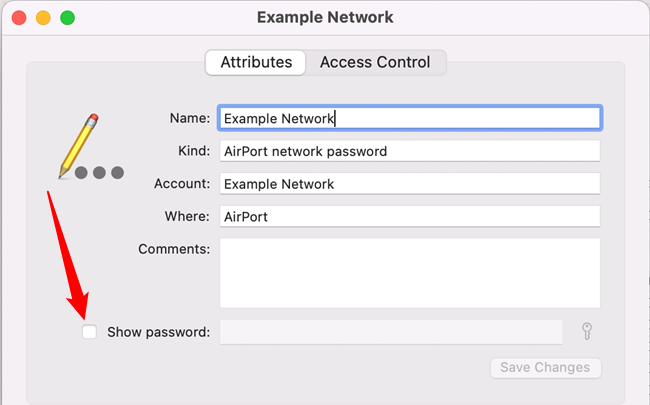Place cursor in the Comments box
Viewport: 650px width, 405px height.
pyautogui.click(x=410, y=272)
